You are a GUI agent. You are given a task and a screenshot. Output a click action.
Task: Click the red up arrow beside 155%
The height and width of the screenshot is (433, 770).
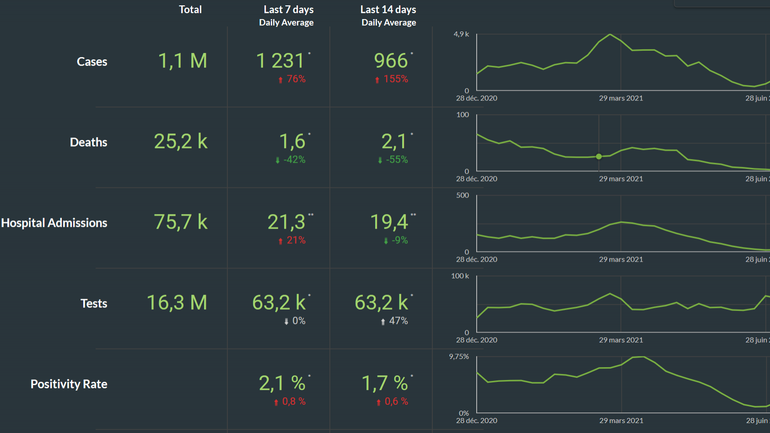click(378, 79)
